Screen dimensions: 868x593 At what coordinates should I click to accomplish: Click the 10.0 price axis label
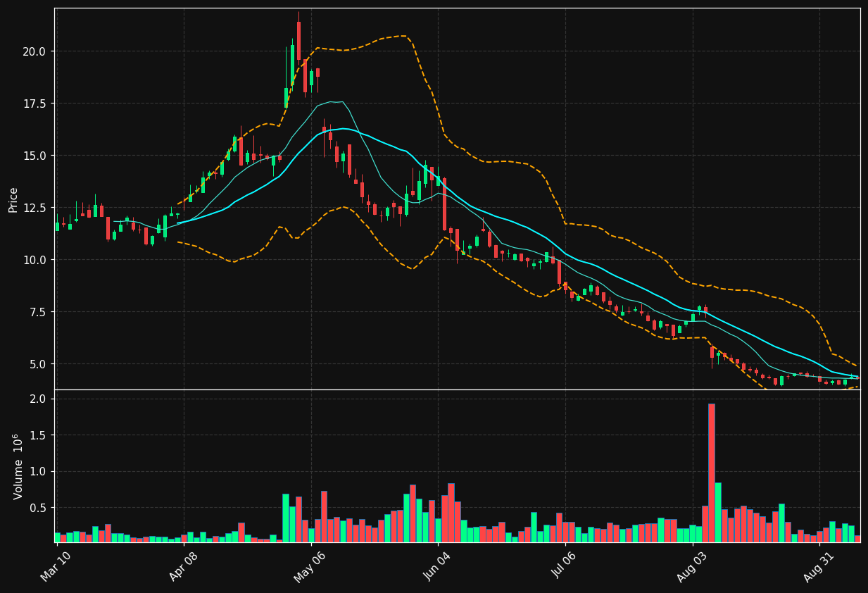[x=34, y=260]
